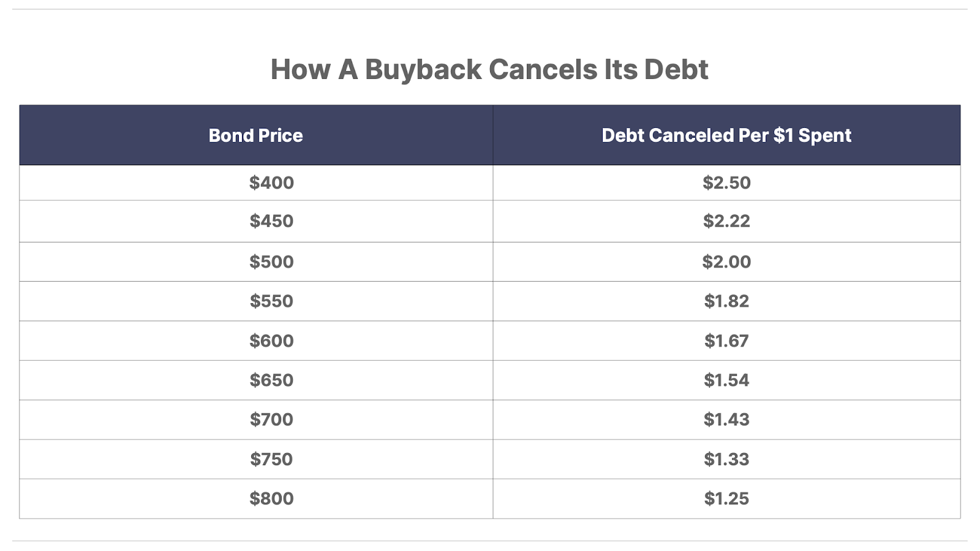Viewport: 980px width, 551px height.
Task: Click the title How A Buyback Cancels Its Debt
Action: click(489, 69)
